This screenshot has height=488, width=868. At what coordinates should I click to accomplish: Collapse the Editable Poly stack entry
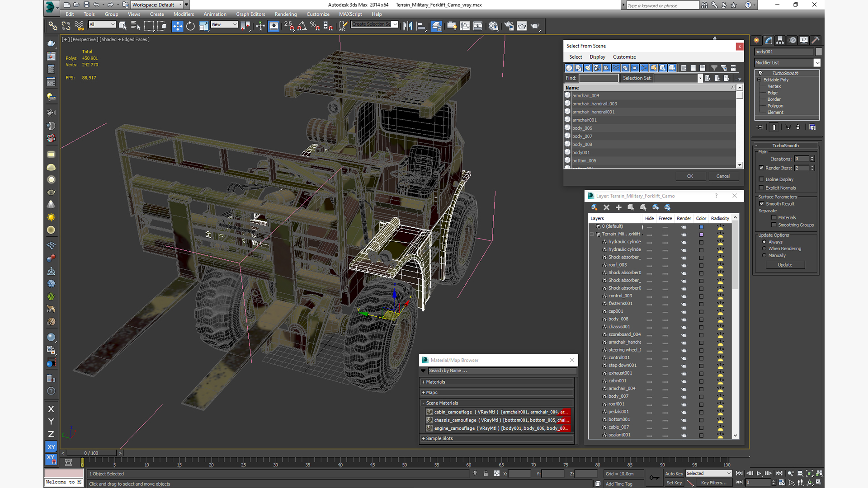(x=759, y=80)
